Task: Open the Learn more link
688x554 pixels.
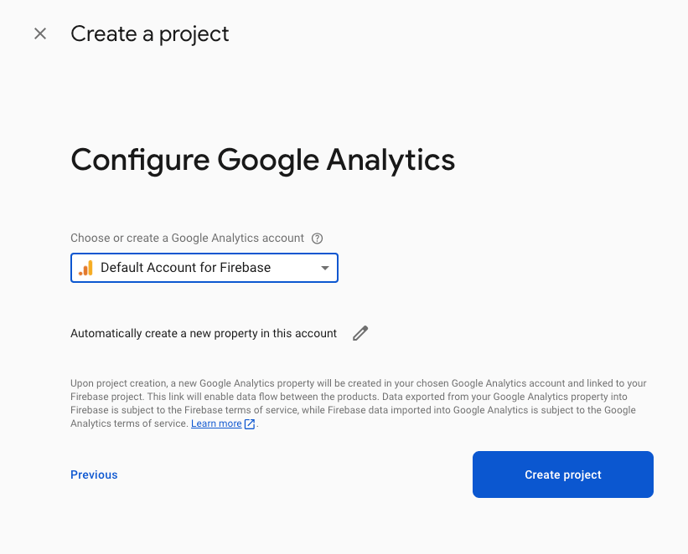Action: [216, 424]
